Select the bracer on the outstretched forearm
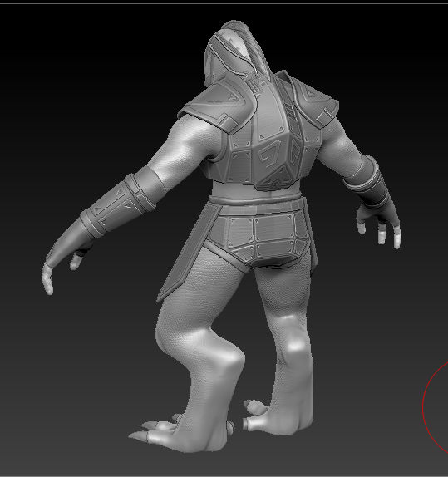448x477 pixels. [119, 206]
